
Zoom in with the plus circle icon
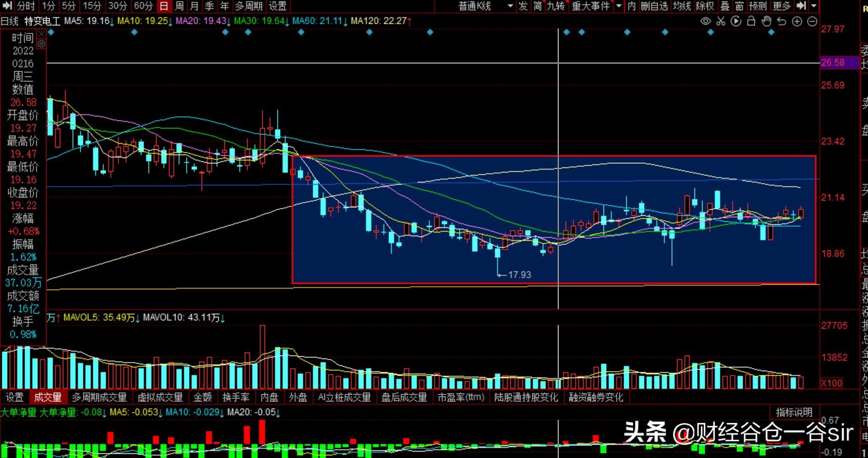click(797, 21)
